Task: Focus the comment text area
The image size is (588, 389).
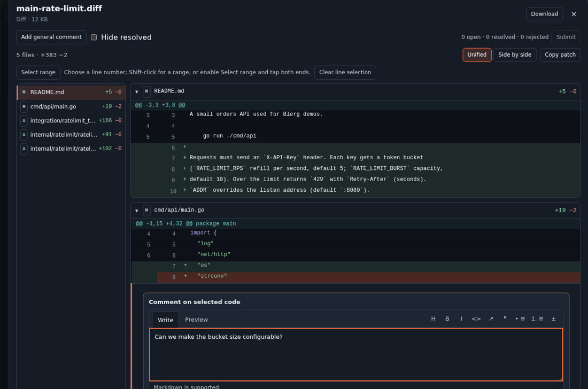Action: (x=356, y=354)
